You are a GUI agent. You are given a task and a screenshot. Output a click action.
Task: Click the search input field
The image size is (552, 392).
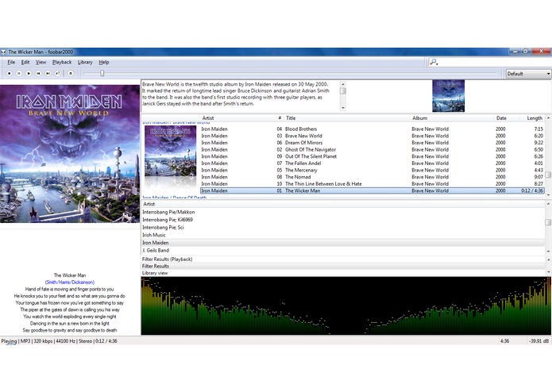click(x=495, y=62)
